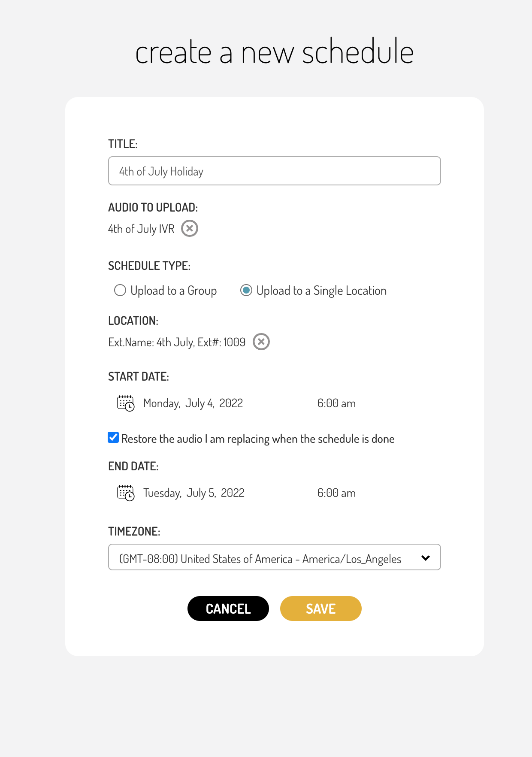
Task: Uncheck Restore the audio checkbox
Action: pyautogui.click(x=113, y=438)
